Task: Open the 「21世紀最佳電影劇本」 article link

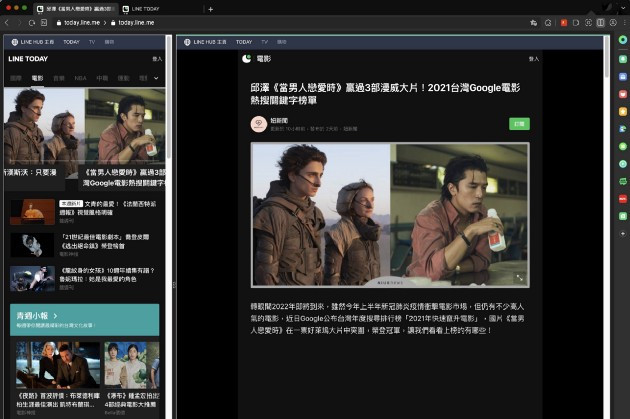Action: point(104,241)
